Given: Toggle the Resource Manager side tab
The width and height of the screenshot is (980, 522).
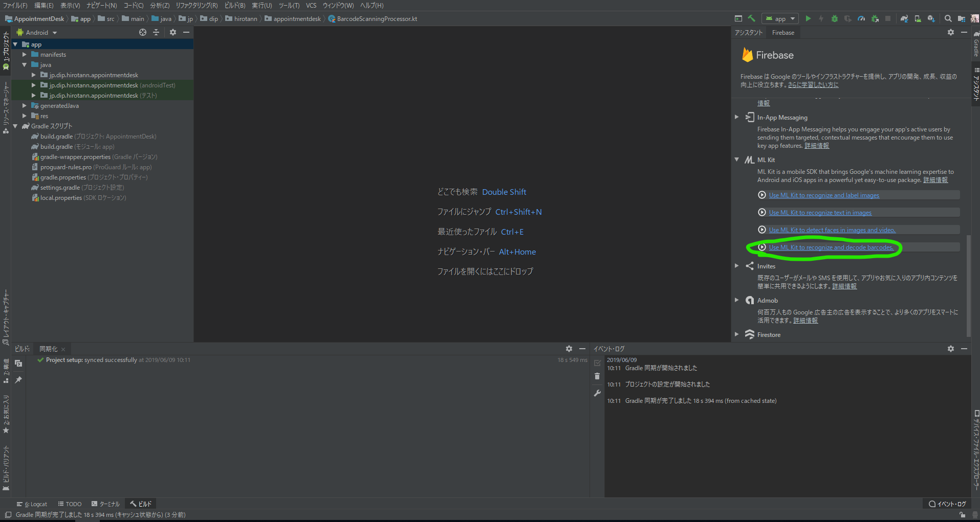Looking at the screenshot, I should point(6,107).
